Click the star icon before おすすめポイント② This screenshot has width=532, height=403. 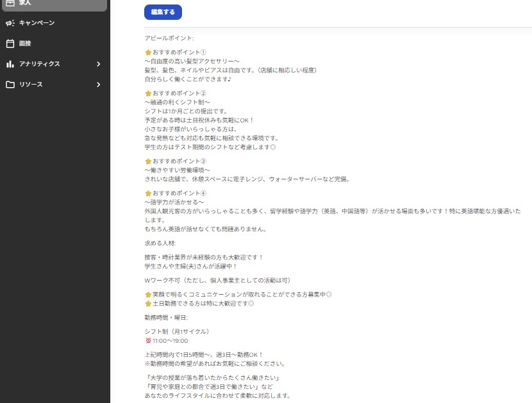tap(148, 94)
